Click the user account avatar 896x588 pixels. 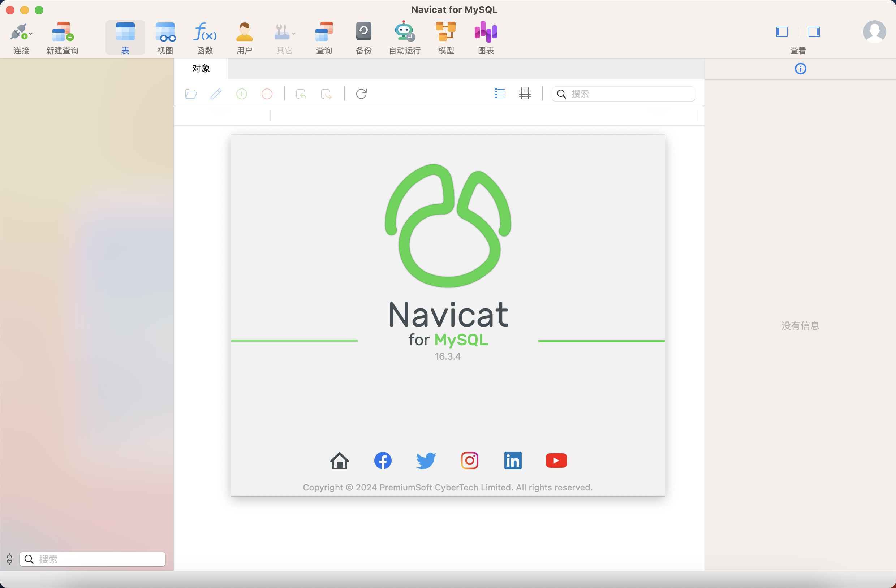pyautogui.click(x=874, y=32)
